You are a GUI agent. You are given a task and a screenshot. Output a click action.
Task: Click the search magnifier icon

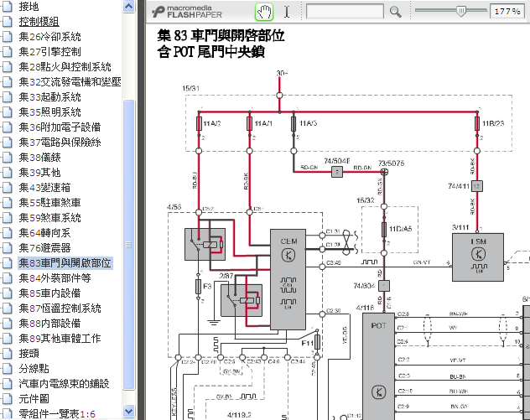tap(395, 12)
